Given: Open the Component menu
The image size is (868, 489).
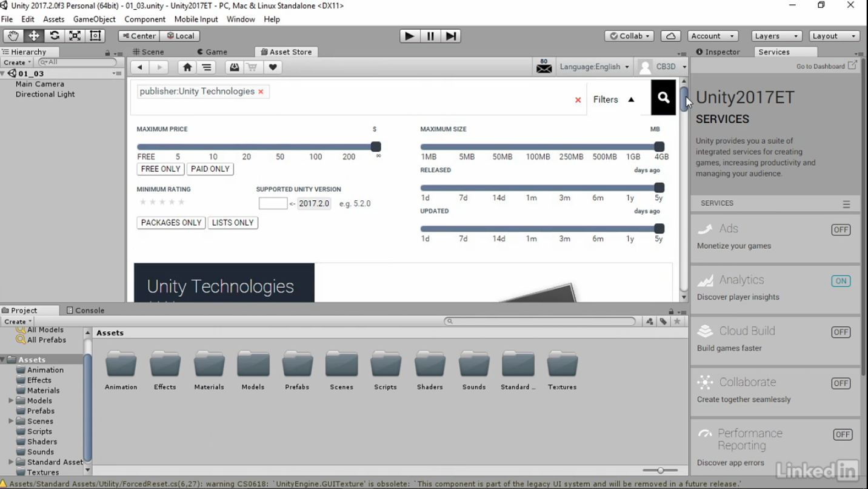Looking at the screenshot, I should tap(145, 19).
